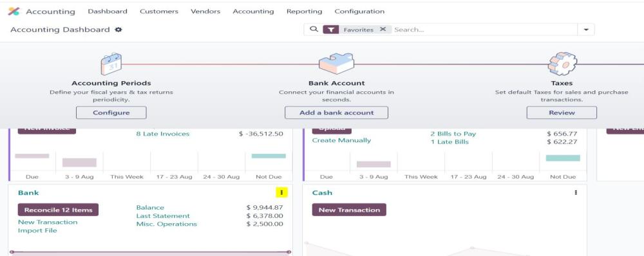Click the Odoo Accounting app logo
Viewport: 644px width, 256px height.
(x=14, y=12)
